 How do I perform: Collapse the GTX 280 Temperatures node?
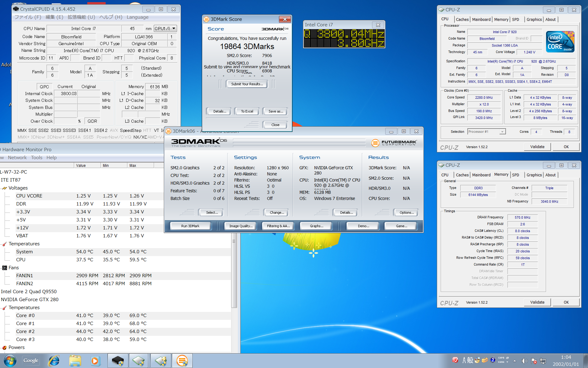tap(5, 308)
